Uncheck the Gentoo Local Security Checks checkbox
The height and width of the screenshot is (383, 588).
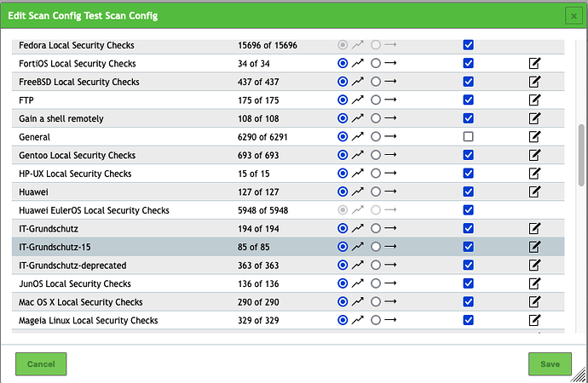pos(468,155)
